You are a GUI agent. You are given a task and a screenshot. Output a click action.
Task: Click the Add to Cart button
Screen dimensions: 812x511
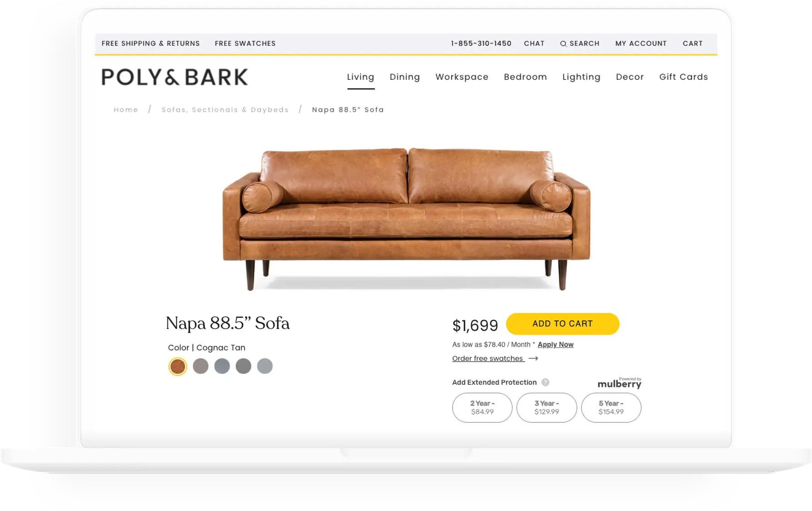[563, 324]
